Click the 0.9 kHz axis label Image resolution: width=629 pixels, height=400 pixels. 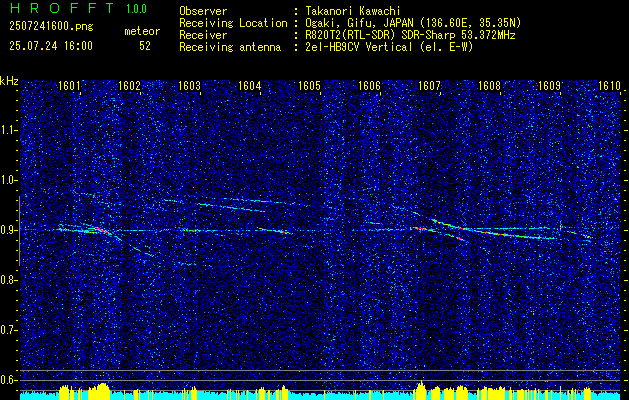(8, 230)
